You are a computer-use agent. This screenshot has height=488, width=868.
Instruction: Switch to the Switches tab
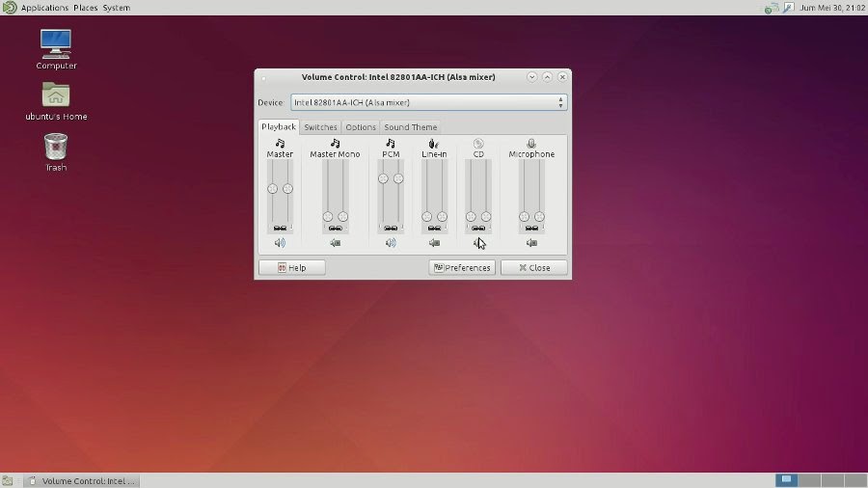[x=320, y=127]
